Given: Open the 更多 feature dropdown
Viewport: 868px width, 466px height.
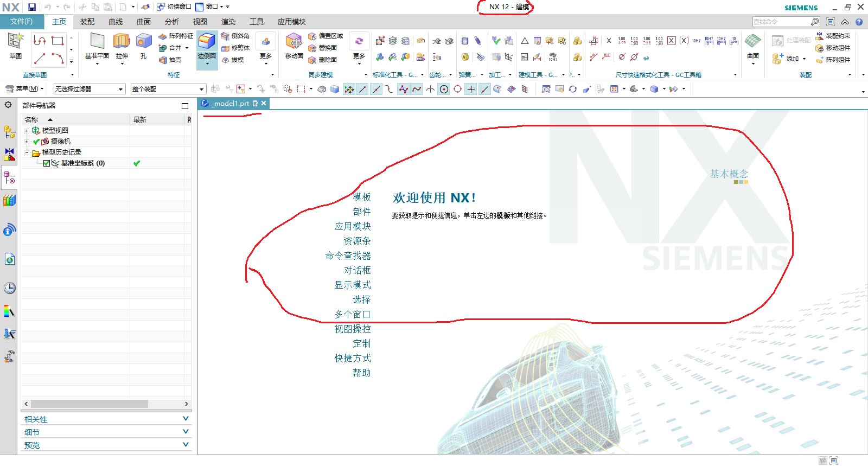Looking at the screenshot, I should coord(266,49).
